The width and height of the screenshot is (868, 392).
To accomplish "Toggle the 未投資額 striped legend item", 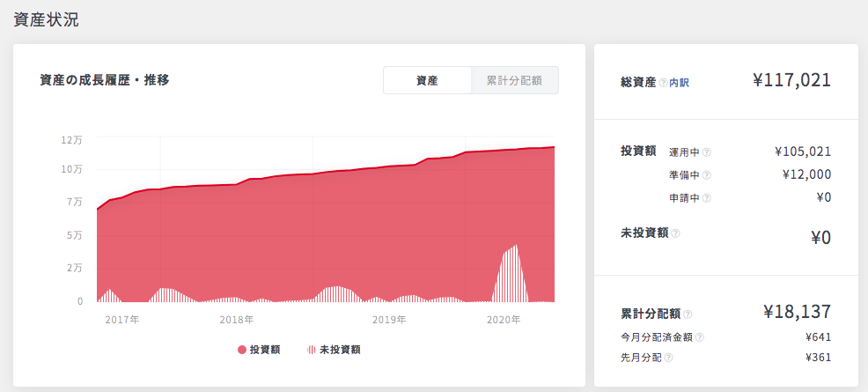I will (x=334, y=350).
